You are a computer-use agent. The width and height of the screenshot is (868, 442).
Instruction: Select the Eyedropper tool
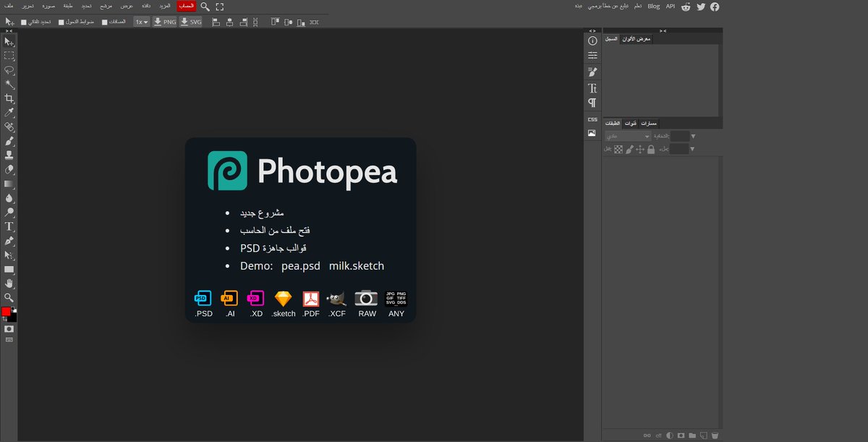(x=9, y=113)
